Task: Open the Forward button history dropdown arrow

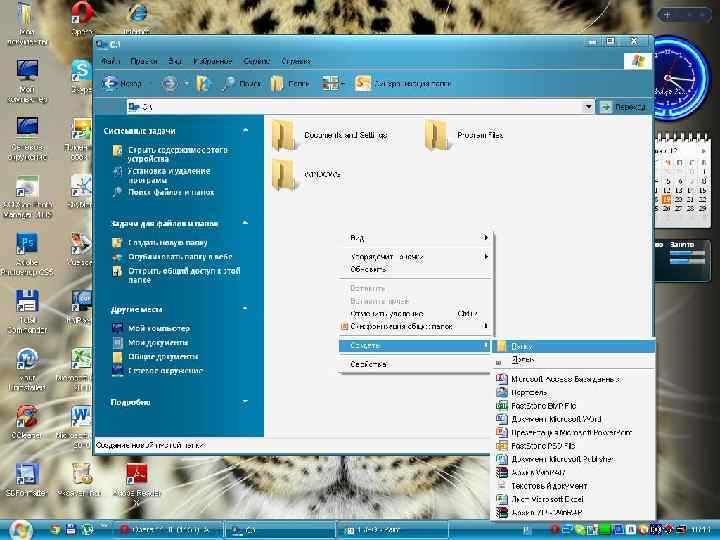Action: [x=186, y=84]
